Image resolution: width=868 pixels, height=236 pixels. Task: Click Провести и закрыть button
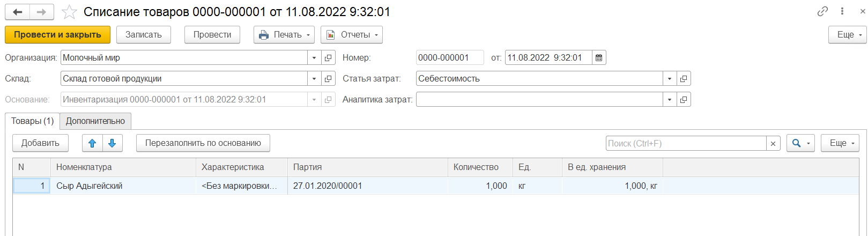pyautogui.click(x=57, y=35)
